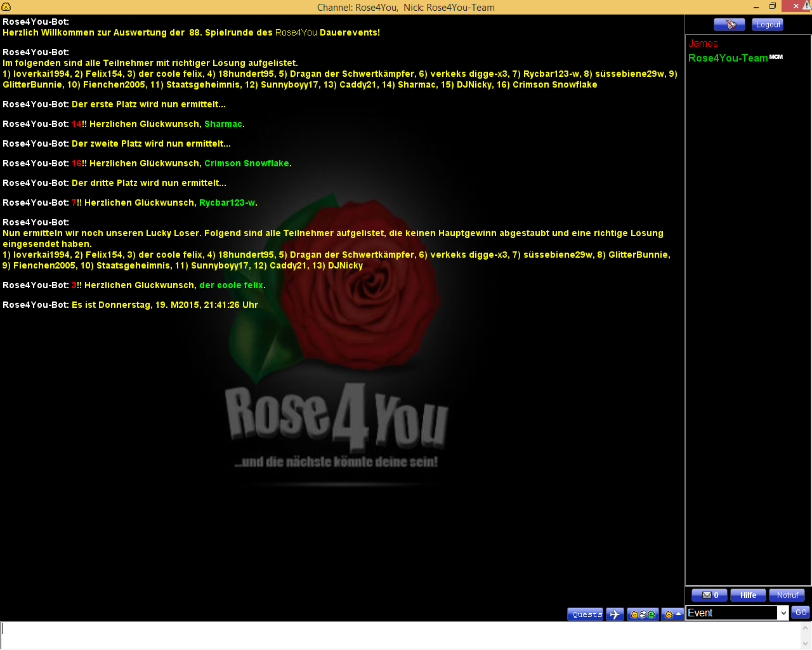Viewport: 812px width, 650px height.
Task: Open the Hilfe help button
Action: pyautogui.click(x=748, y=595)
